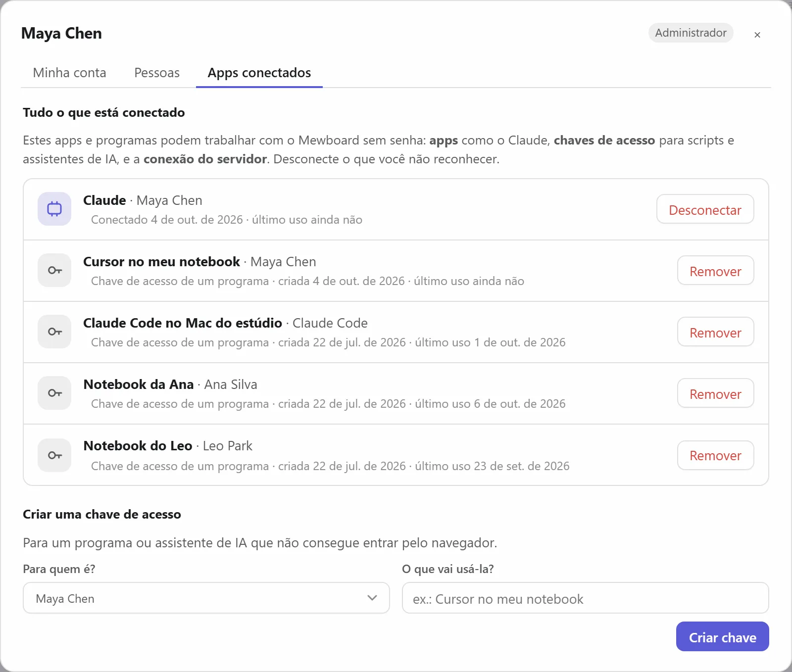
Task: Switch to the Pessoas tab
Action: pos(157,73)
